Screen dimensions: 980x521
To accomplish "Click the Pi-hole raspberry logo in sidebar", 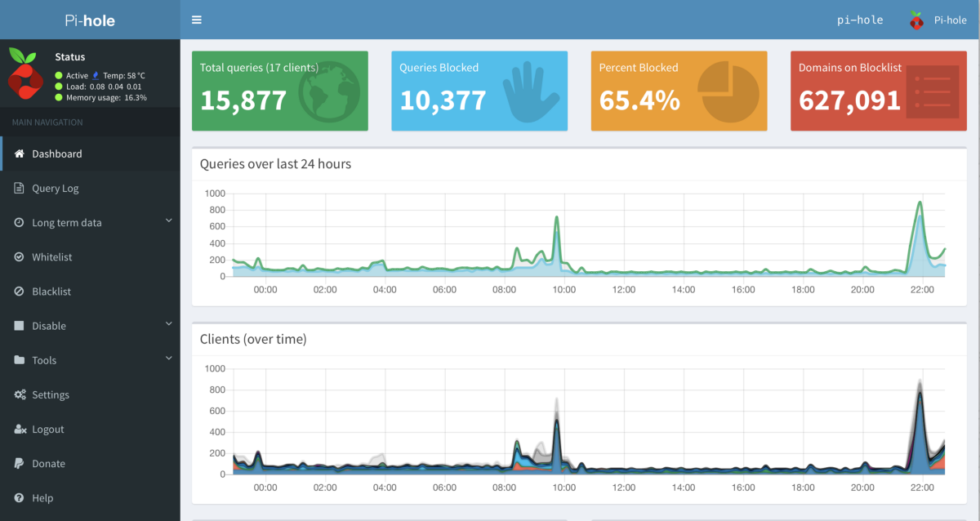I will (x=25, y=72).
